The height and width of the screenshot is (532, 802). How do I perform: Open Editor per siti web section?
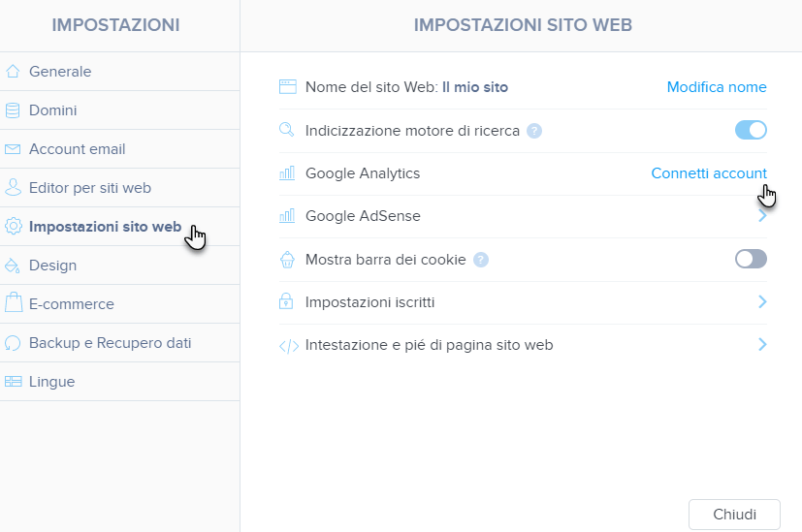point(89,188)
